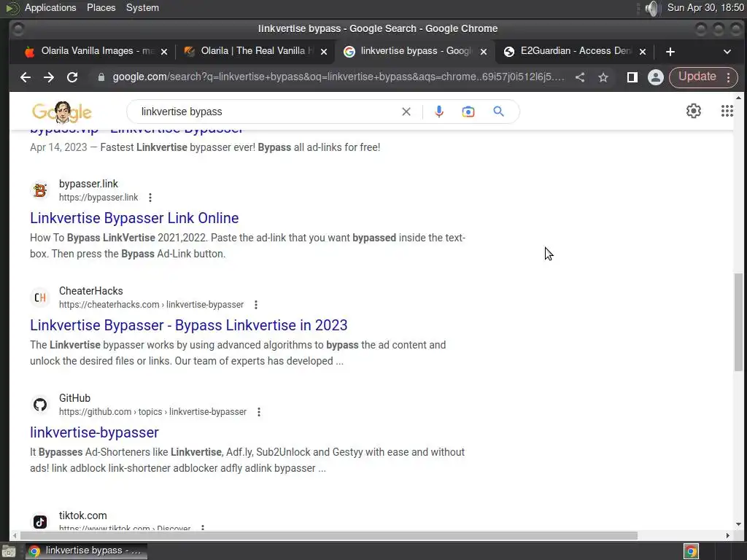Viewport: 747px width, 560px height.
Task: Click the vertical page scrollbar thumb
Action: 738,322
